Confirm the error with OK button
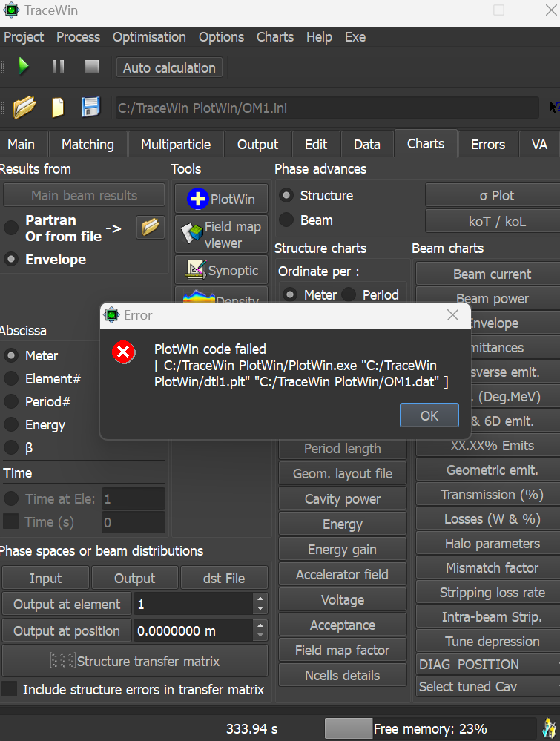The image size is (560, 741). 429,415
